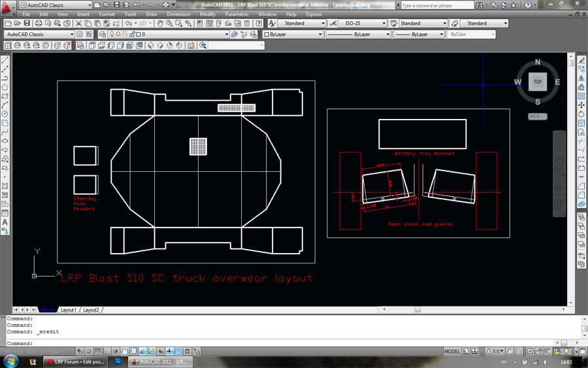Toggle Ortho Mode in the status bar

(106, 352)
